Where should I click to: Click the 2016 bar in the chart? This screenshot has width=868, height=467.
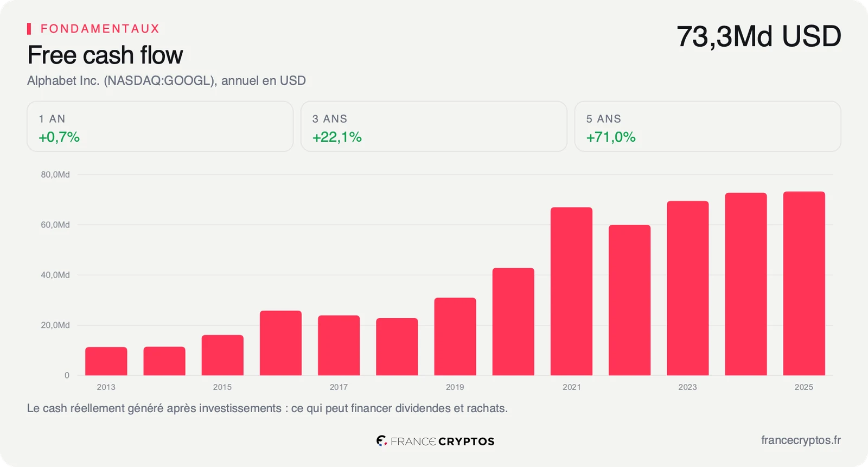(280, 343)
